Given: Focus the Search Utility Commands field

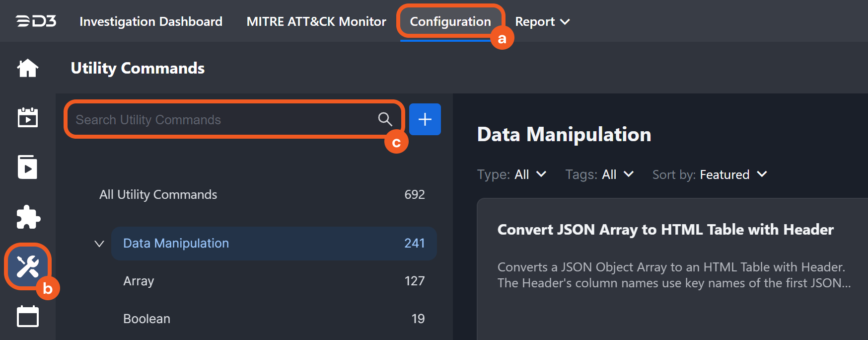Looking at the screenshot, I should coord(223,120).
